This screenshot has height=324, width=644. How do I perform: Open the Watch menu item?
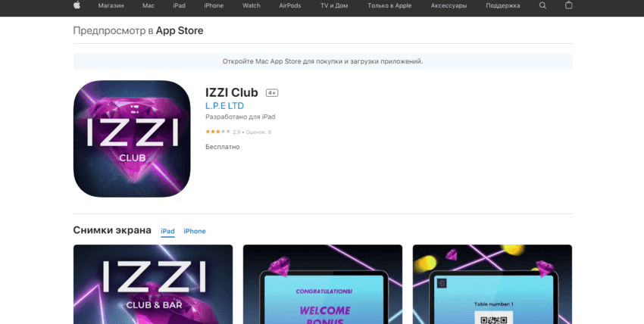[x=252, y=6]
